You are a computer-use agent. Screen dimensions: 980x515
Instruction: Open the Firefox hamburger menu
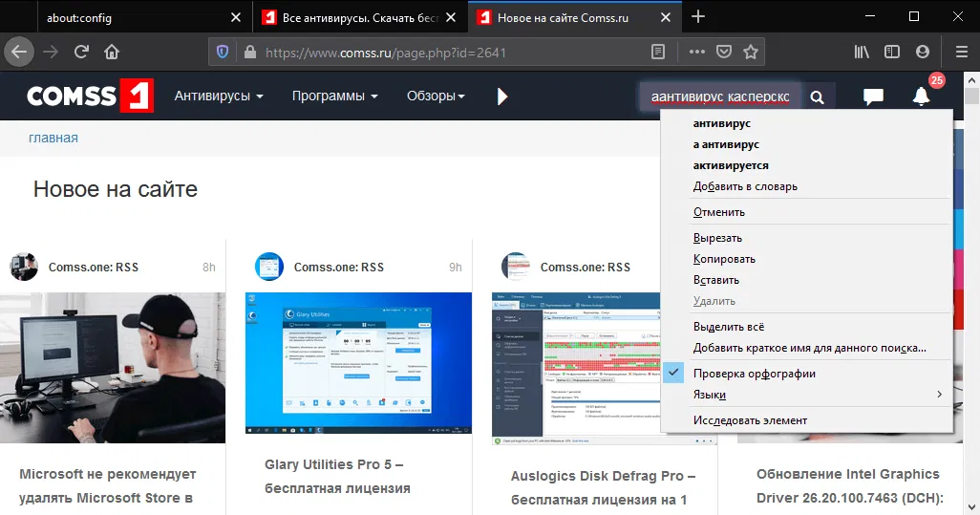962,52
